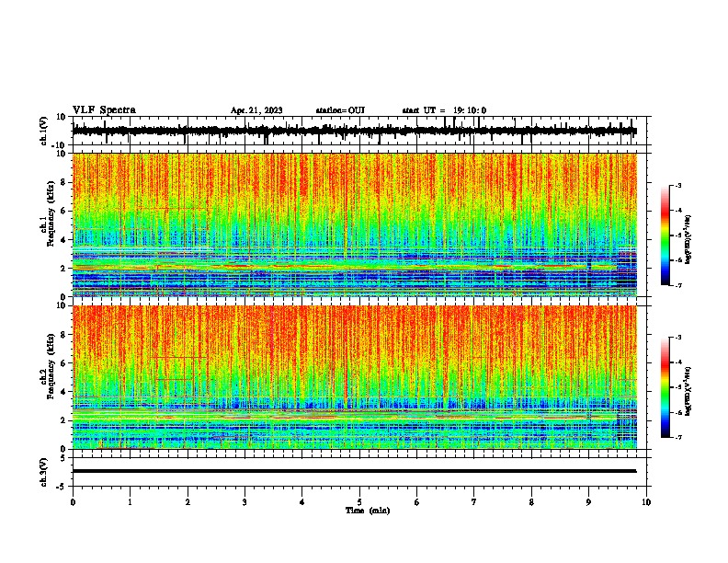
Task: Click the "-3" label on ch.1 color scale
Action: click(x=677, y=185)
